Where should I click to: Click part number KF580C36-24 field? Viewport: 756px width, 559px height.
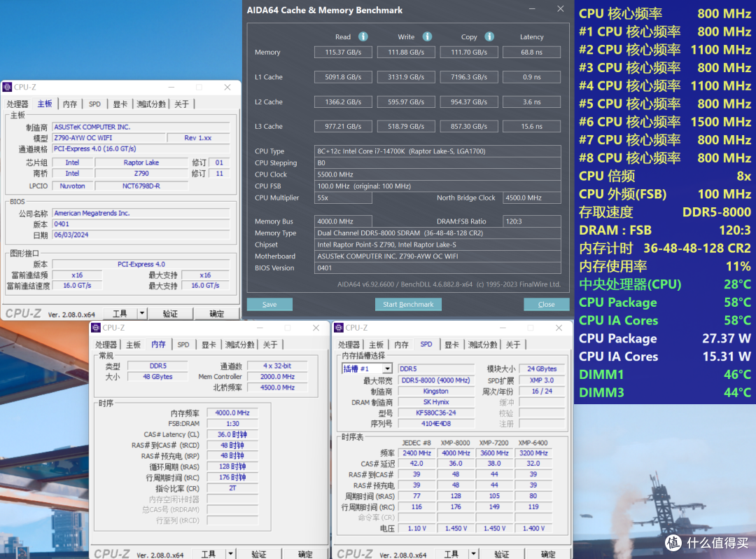click(436, 413)
